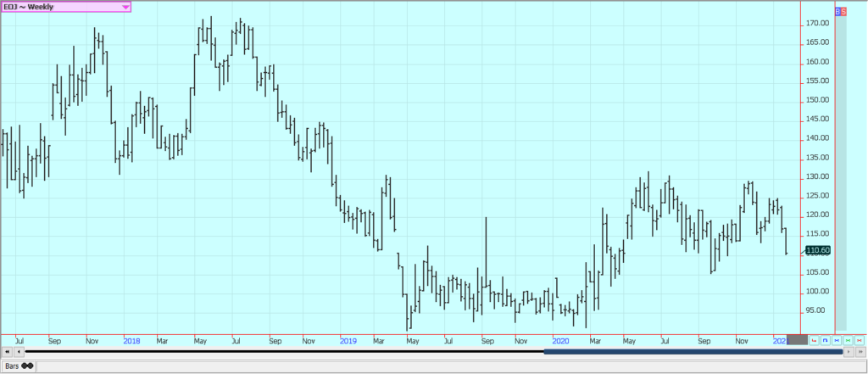Click the 130.00 price axis label
This screenshot has height=374, width=868.
[x=817, y=176]
